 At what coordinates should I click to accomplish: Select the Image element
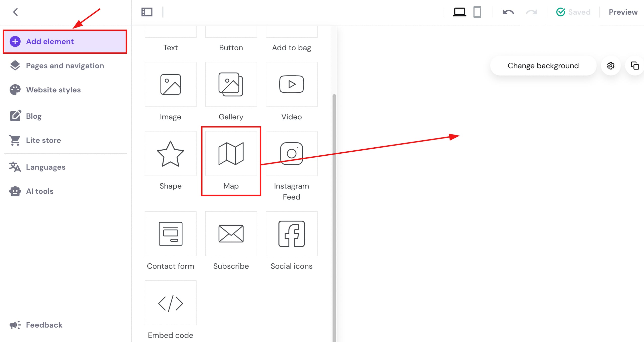[170, 84]
